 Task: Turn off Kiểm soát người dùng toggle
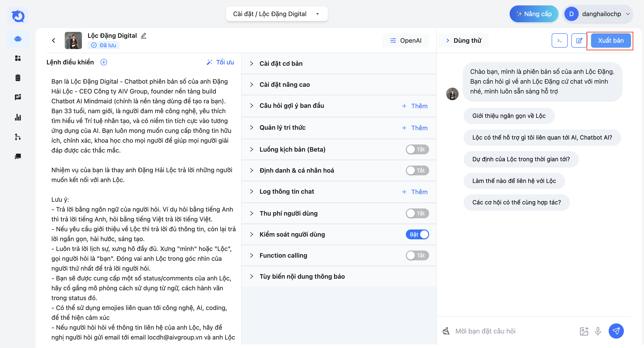417,235
